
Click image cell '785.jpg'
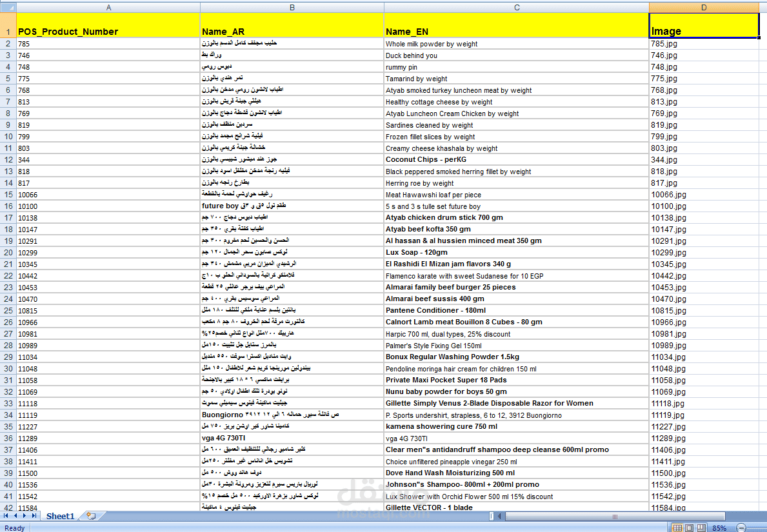pos(704,44)
